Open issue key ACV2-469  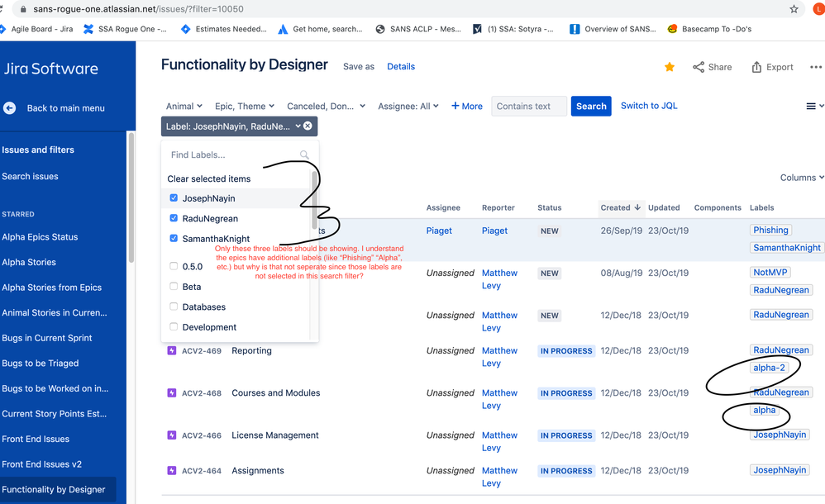point(202,351)
